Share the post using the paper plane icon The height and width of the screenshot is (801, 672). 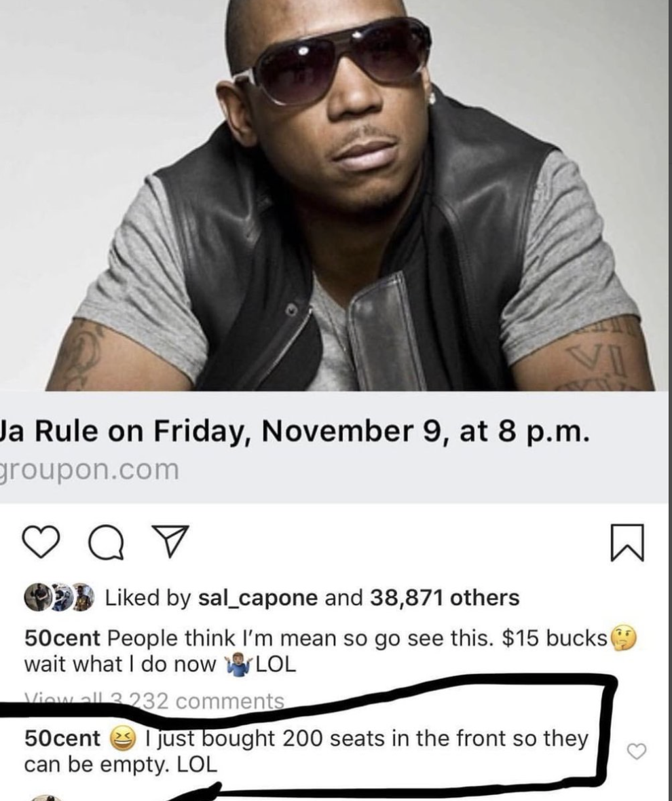[171, 540]
